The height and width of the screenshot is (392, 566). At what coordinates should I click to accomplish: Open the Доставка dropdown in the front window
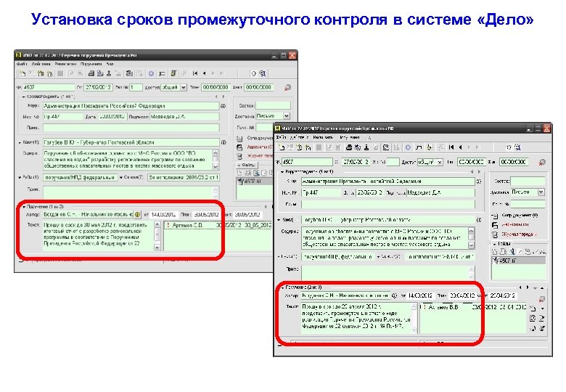pyautogui.click(x=541, y=192)
